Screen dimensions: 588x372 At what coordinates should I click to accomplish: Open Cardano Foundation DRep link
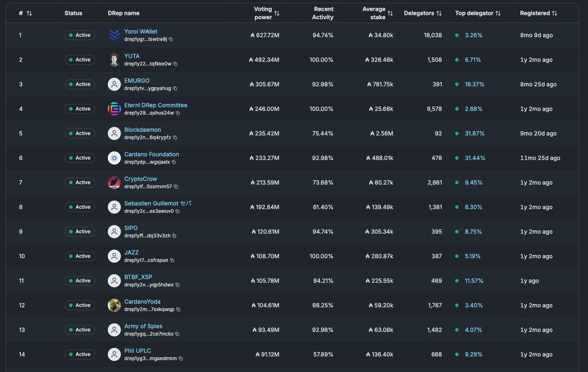(152, 154)
